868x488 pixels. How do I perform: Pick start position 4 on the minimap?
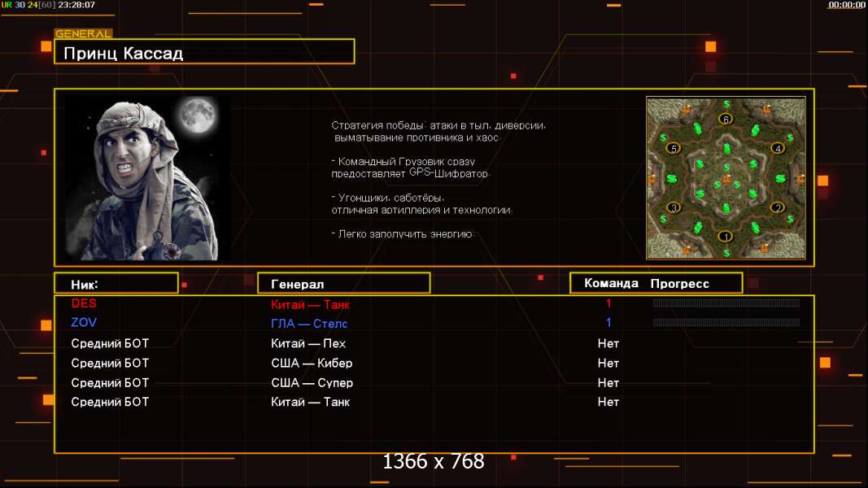pos(778,148)
